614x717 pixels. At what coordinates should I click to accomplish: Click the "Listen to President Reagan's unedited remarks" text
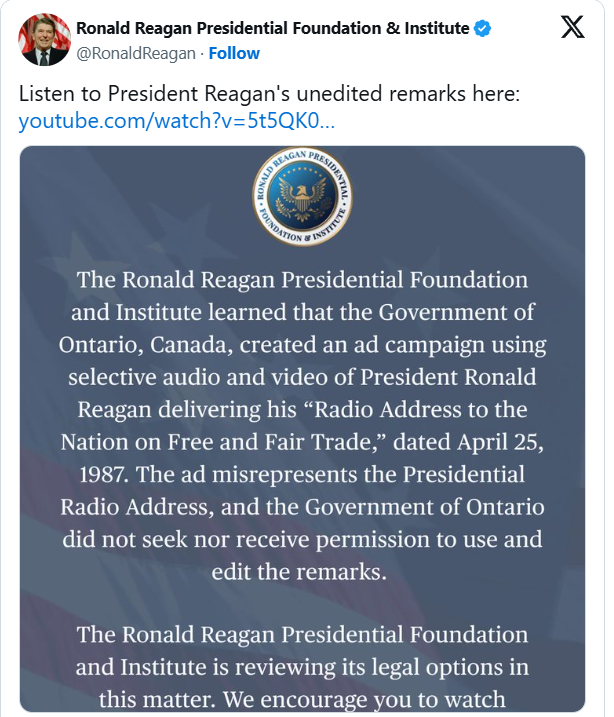(x=270, y=94)
